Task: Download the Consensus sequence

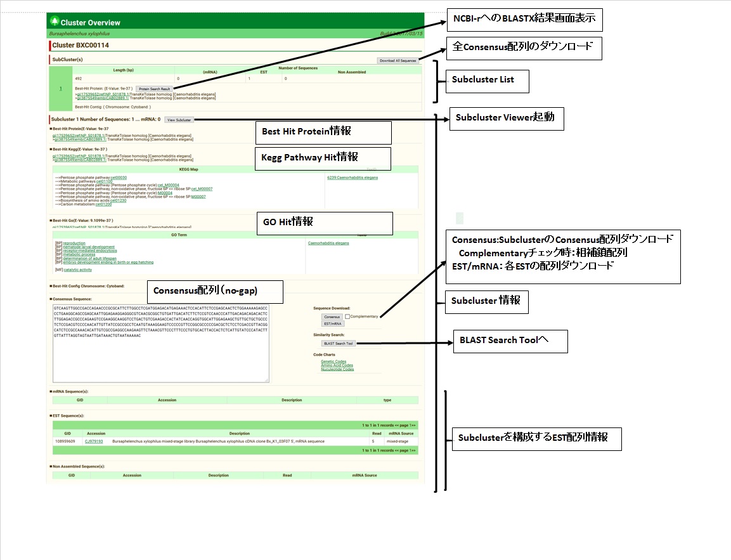Action: click(x=332, y=316)
